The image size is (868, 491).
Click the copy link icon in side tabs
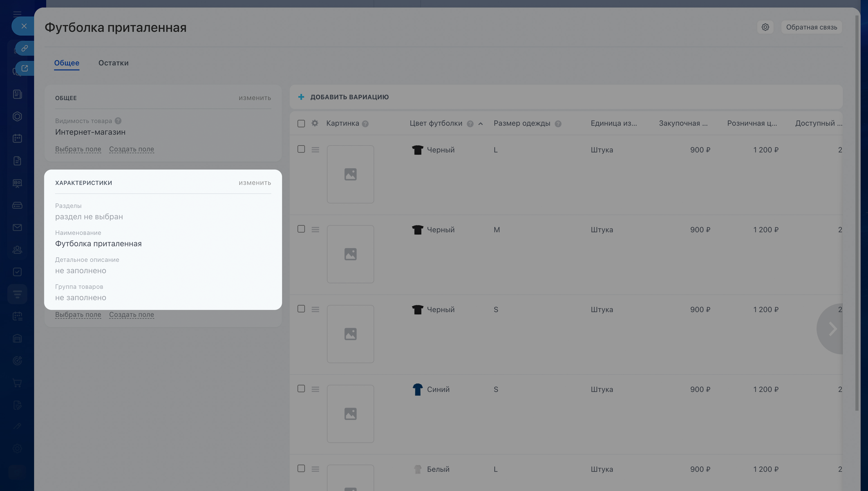pos(25,48)
